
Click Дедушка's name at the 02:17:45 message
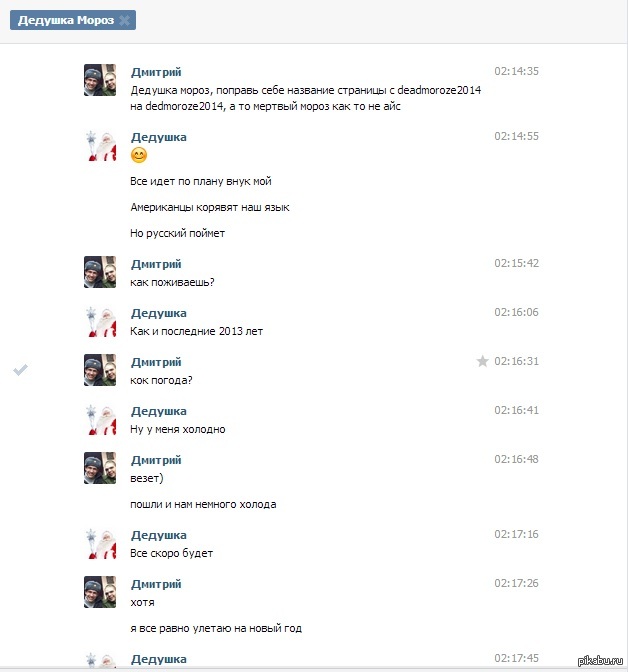(158, 659)
